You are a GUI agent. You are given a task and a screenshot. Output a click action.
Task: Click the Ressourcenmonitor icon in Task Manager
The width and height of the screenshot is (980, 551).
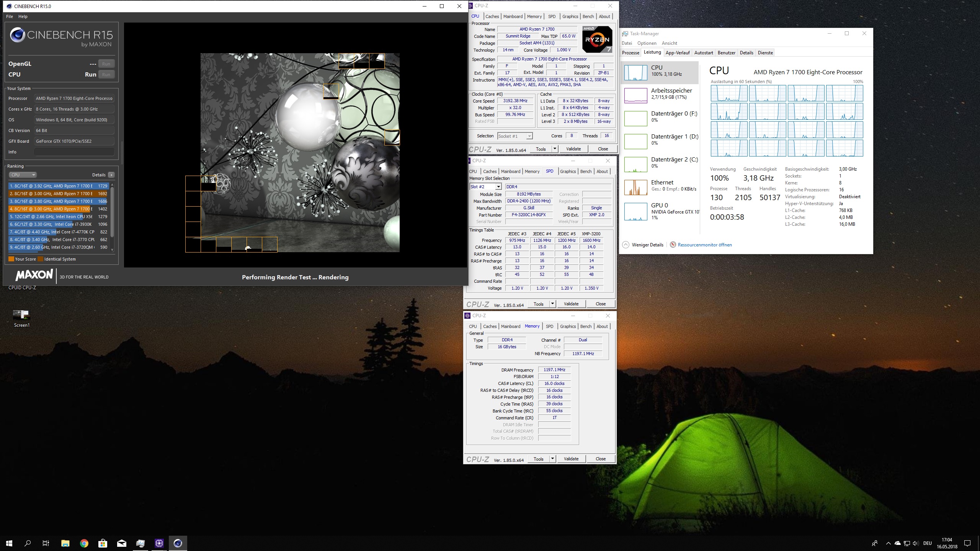pos(673,245)
